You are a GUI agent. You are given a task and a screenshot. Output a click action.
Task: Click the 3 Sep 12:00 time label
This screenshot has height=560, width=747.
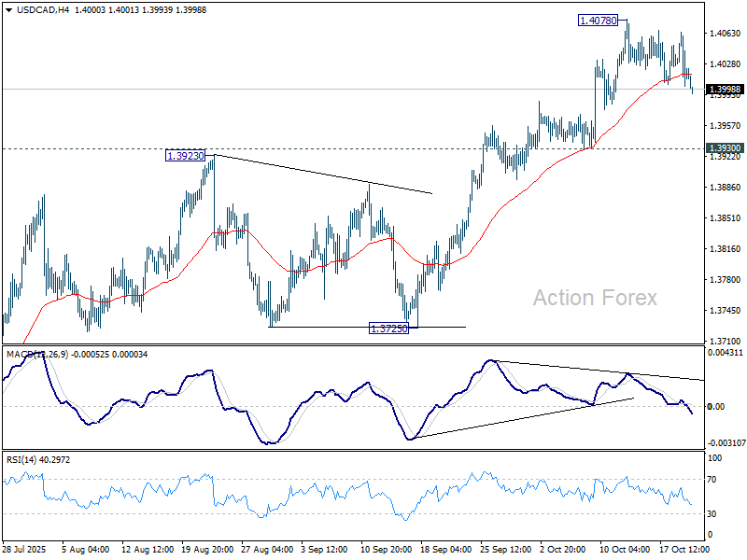[x=325, y=550]
